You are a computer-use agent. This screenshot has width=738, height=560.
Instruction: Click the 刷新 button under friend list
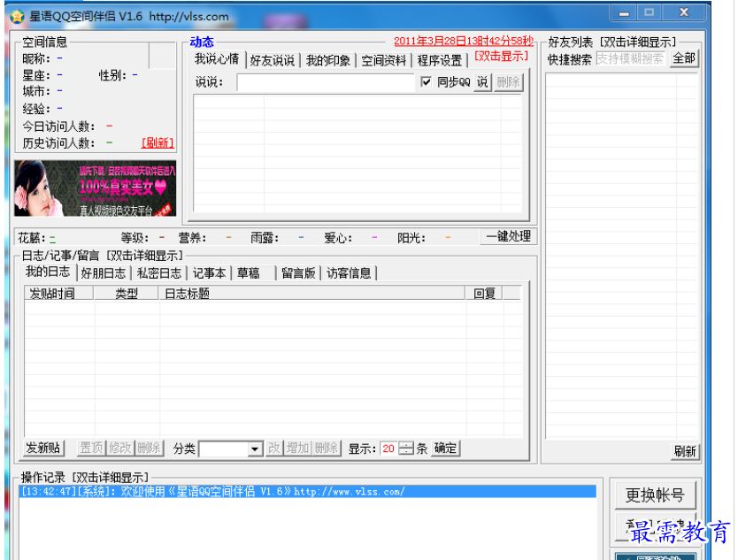tap(685, 452)
